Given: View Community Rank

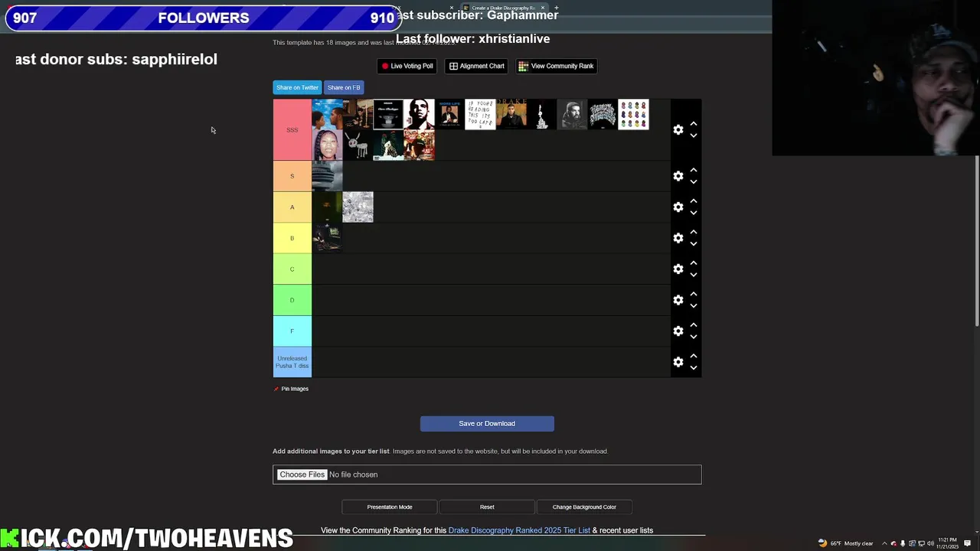Looking at the screenshot, I should (x=557, y=66).
